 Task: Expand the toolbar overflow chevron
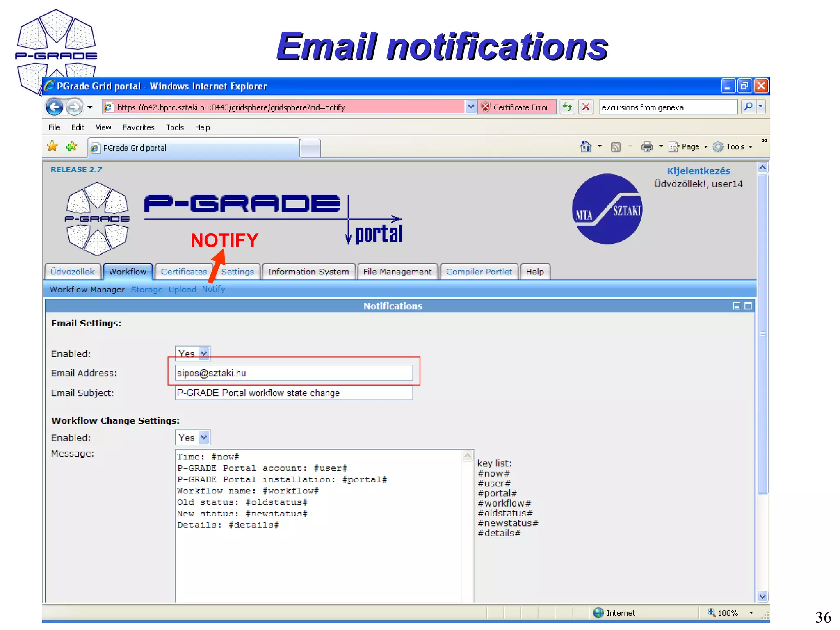pos(764,141)
